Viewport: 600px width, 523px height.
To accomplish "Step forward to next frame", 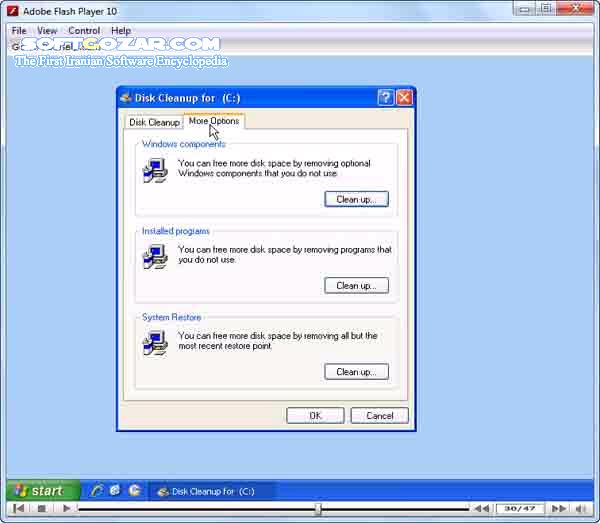I will click(559, 508).
